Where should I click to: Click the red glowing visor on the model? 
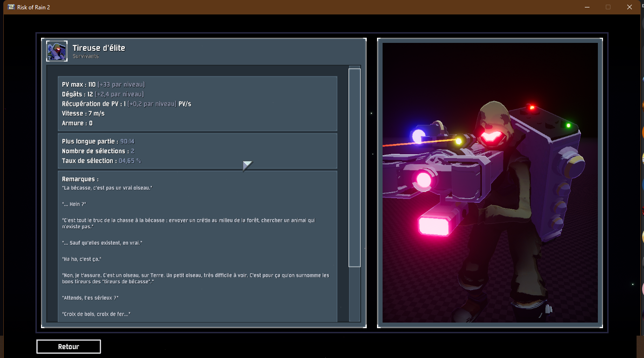pyautogui.click(x=492, y=137)
